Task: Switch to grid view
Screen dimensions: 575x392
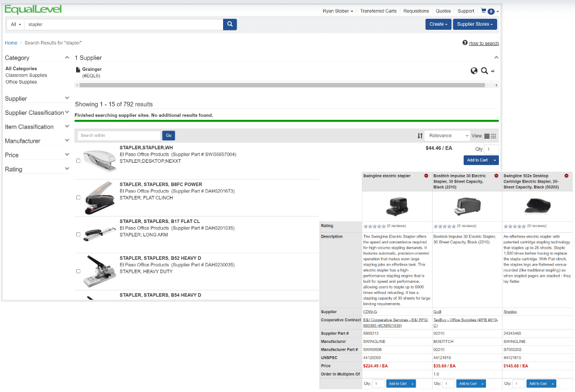Action: (494, 136)
